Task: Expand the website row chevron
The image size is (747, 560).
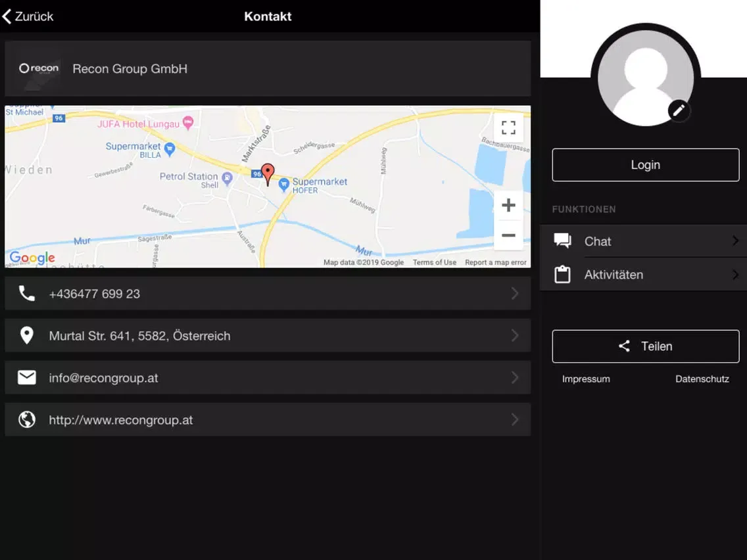Action: 514,419
